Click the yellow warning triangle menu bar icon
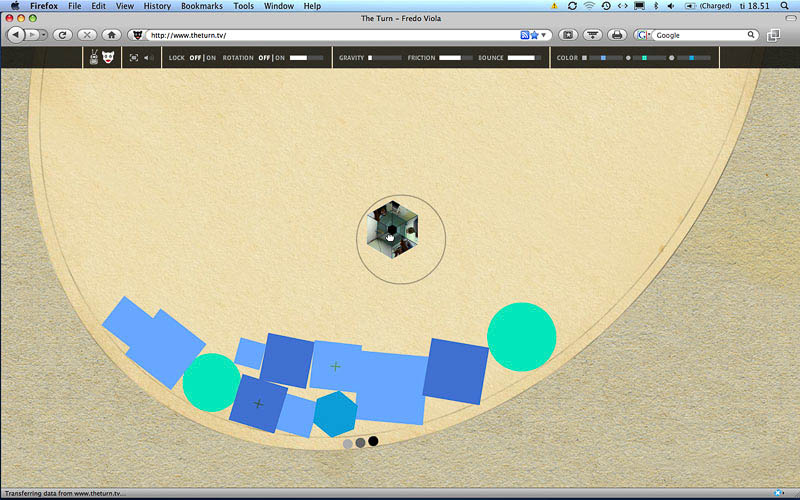Screen dimensions: 800x500 pos(554,6)
